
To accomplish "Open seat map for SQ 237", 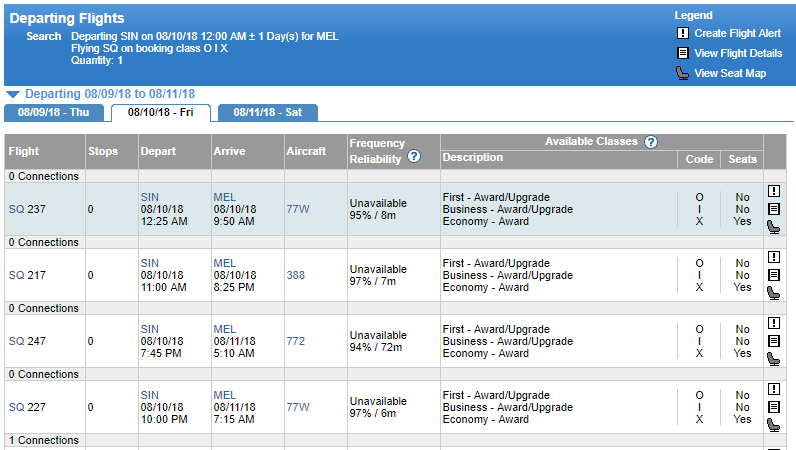I will click(x=773, y=227).
